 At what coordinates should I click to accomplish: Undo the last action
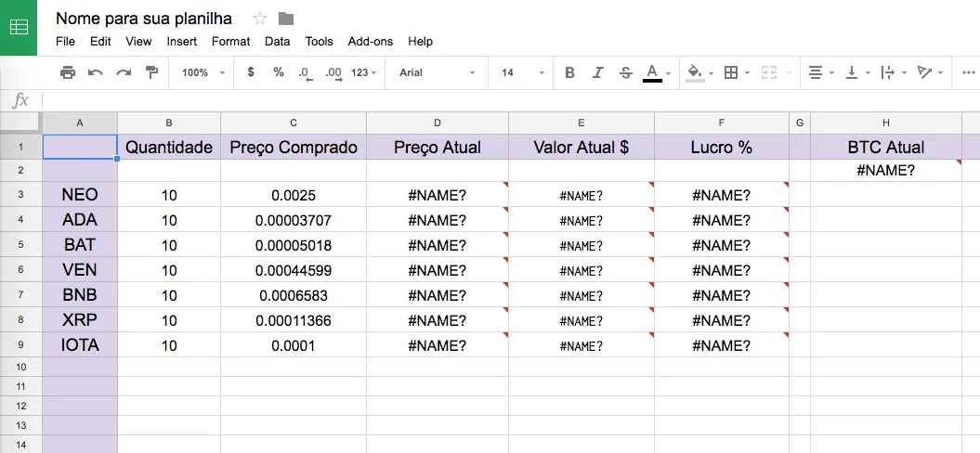click(95, 72)
